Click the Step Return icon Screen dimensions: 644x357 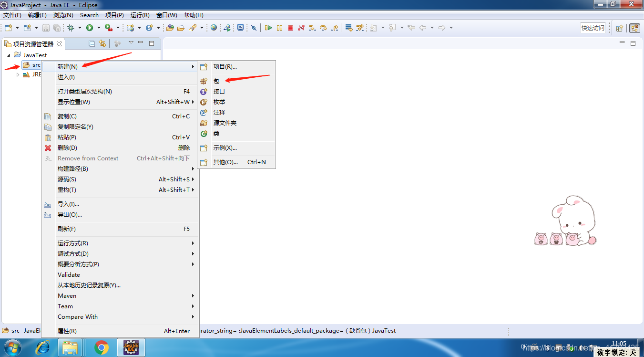pyautogui.click(x=335, y=28)
